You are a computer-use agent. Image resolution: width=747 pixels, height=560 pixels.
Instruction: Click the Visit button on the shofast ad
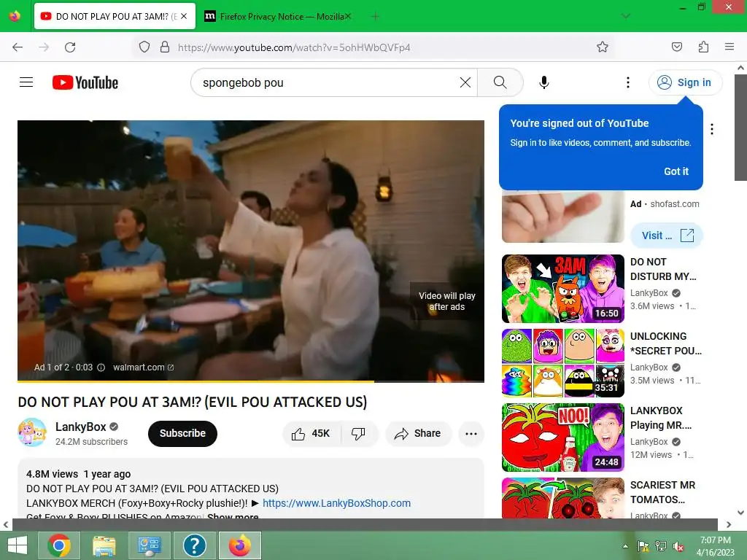(x=667, y=236)
